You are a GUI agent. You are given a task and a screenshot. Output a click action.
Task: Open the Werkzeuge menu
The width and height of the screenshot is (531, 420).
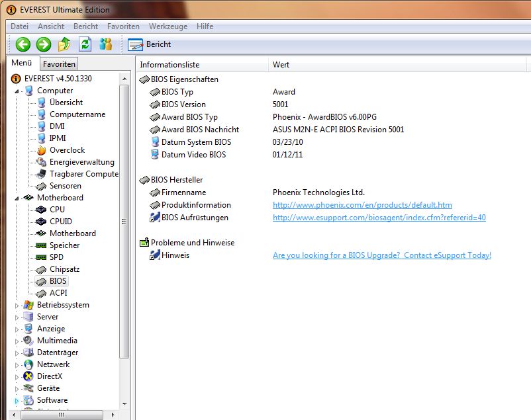click(x=168, y=26)
